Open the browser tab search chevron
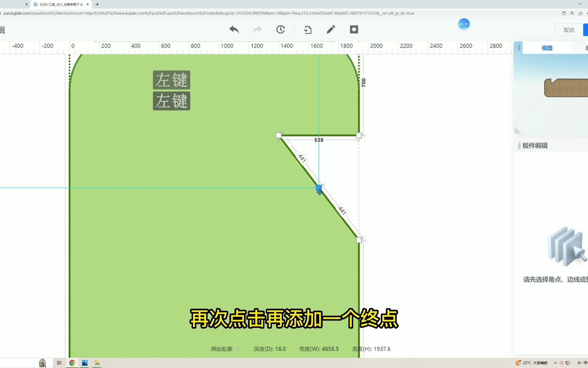The height and width of the screenshot is (368, 588). (579, 4)
